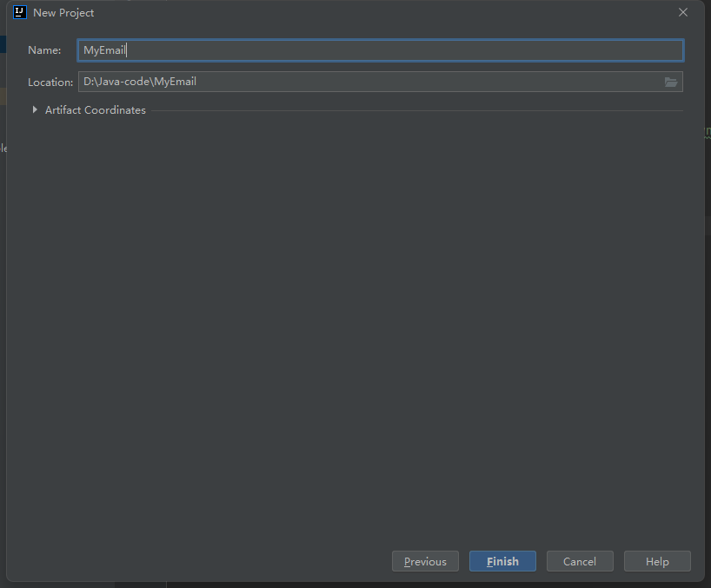Click into the project Name field
The width and height of the screenshot is (711, 588).
click(x=381, y=50)
